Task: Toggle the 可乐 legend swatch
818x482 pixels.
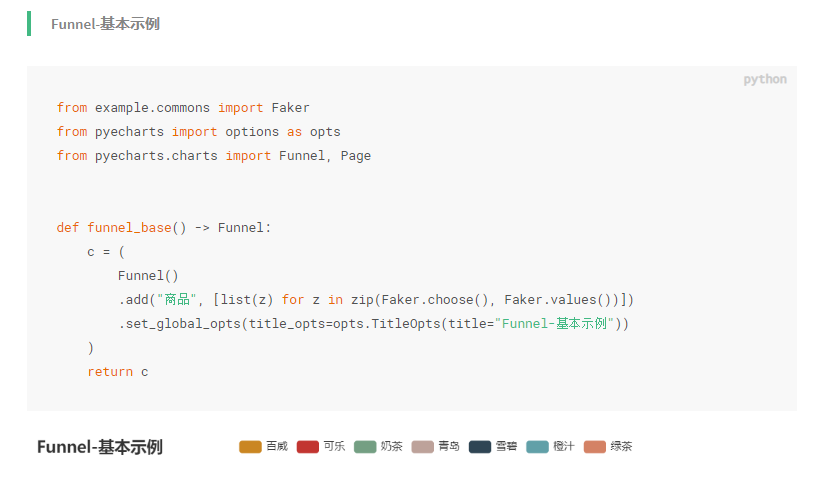Action: tap(308, 447)
